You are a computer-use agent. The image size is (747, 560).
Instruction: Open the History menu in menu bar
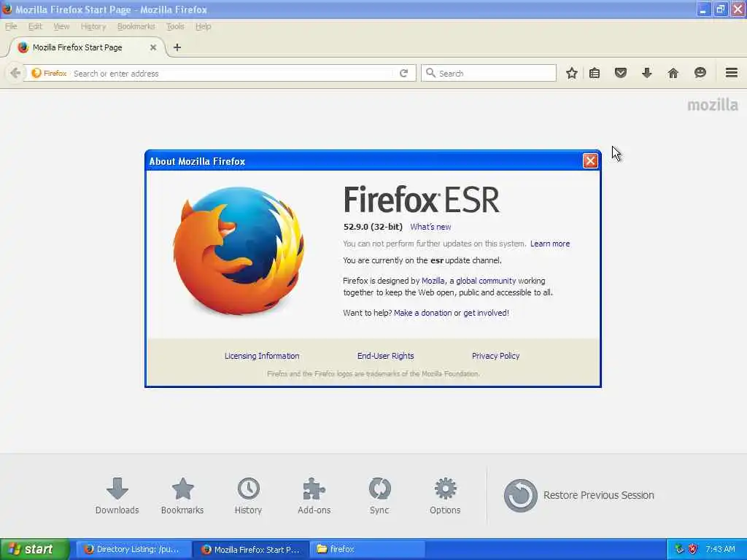93,27
